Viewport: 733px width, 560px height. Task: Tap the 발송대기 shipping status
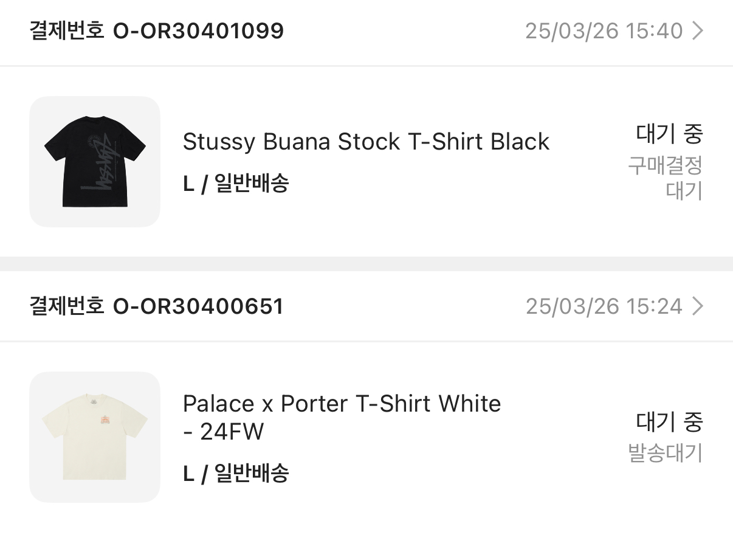[x=665, y=453]
